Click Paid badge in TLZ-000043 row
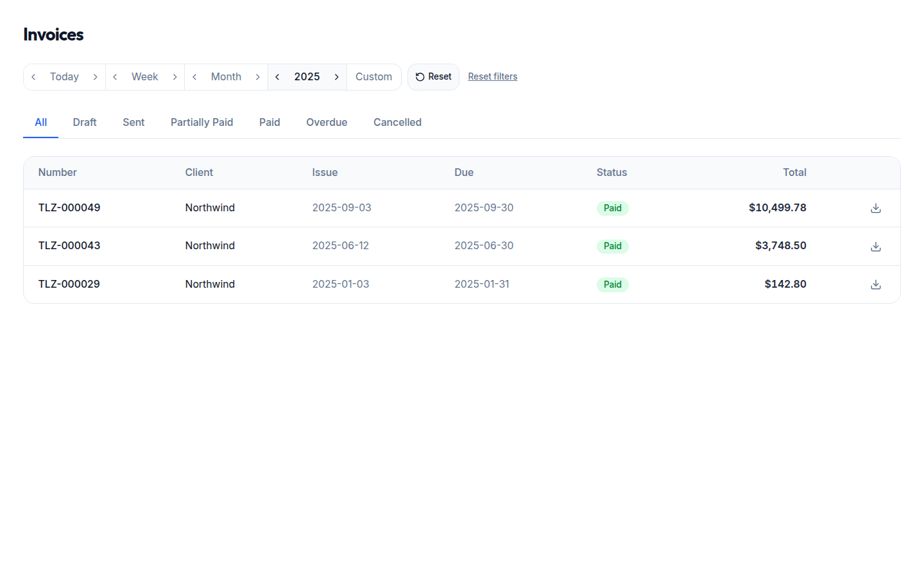 [x=613, y=247]
